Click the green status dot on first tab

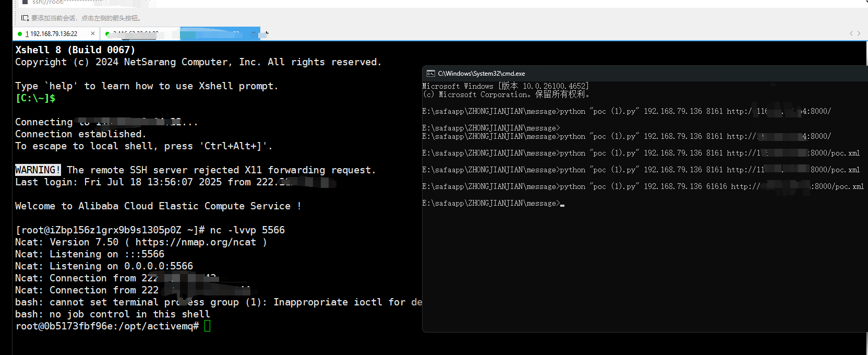20,34
